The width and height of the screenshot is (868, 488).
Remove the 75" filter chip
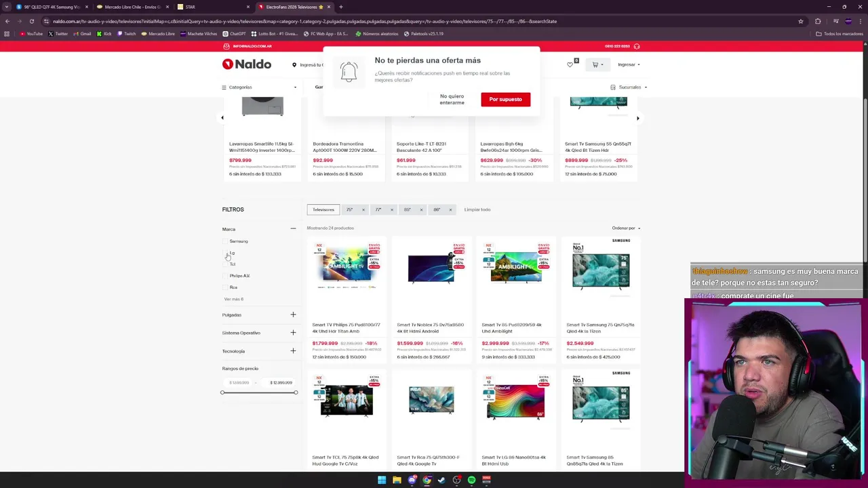(363, 209)
